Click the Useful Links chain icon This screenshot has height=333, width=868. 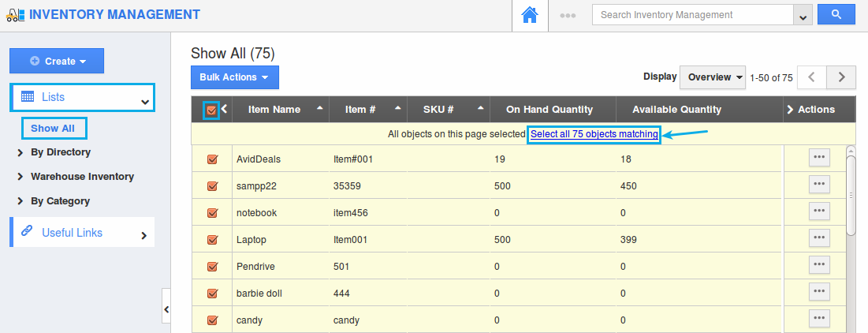click(27, 231)
